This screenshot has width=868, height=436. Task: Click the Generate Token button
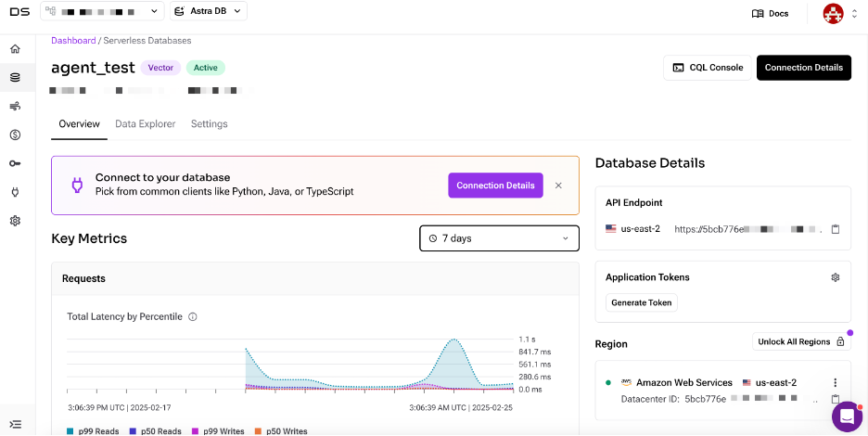pos(642,302)
